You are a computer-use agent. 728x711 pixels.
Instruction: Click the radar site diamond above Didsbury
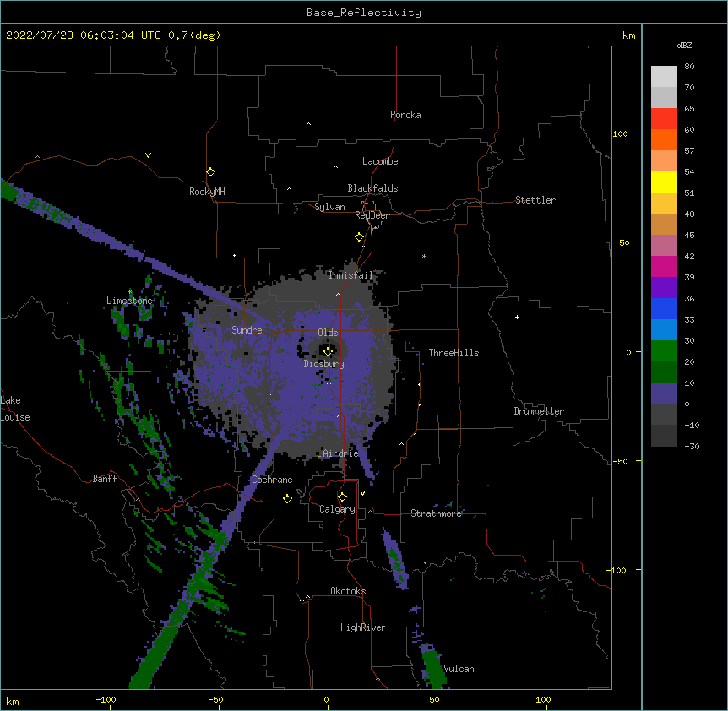[328, 351]
